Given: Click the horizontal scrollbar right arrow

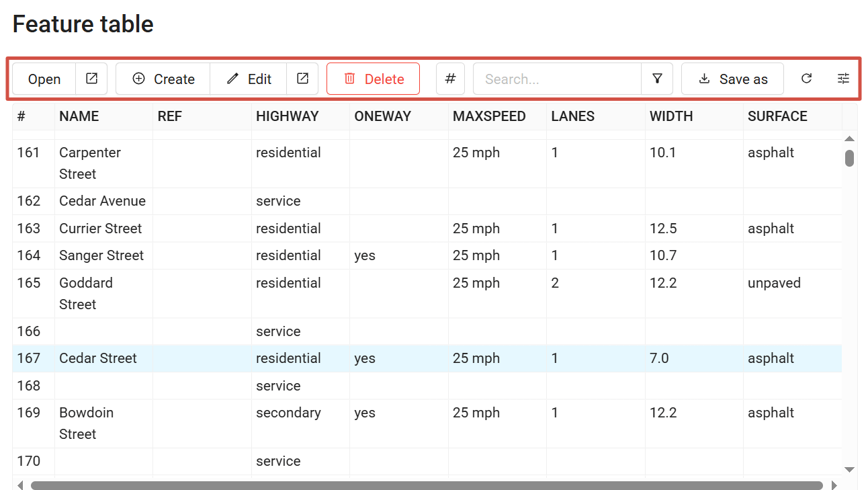Looking at the screenshot, I should tap(834, 485).
